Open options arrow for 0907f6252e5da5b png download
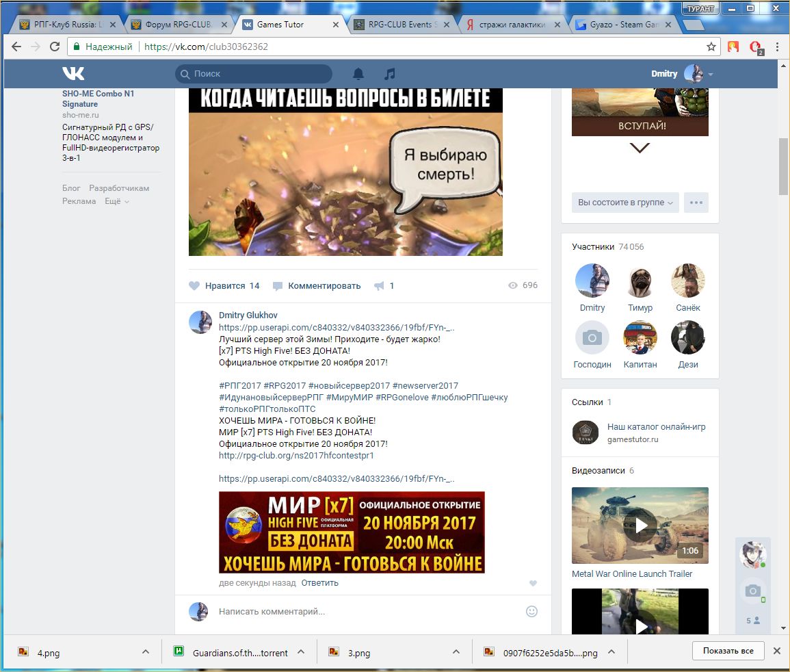The width and height of the screenshot is (790, 672). [x=611, y=652]
